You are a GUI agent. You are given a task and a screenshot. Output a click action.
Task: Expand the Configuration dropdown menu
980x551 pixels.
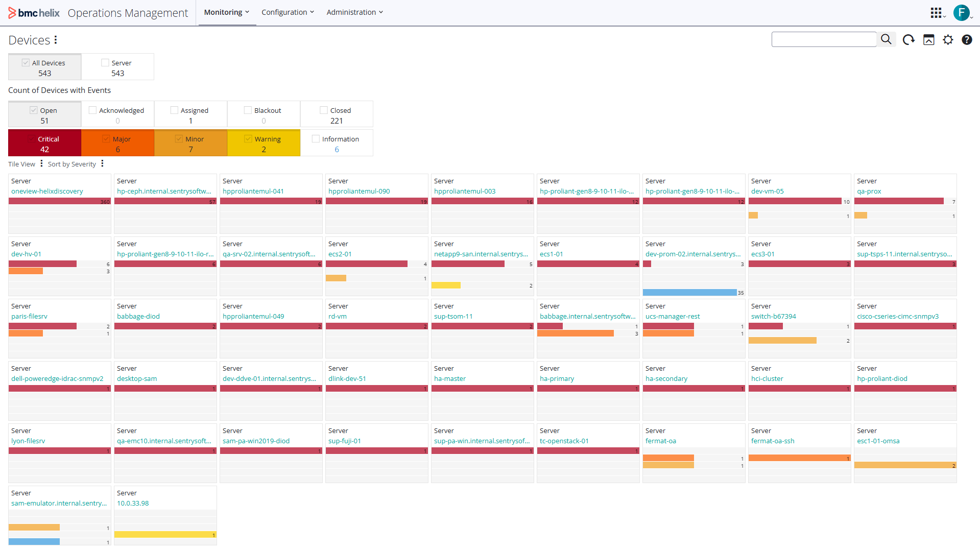click(x=288, y=12)
